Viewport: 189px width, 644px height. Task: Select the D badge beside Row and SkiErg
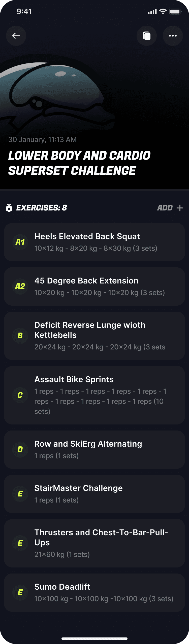[x=20, y=450]
